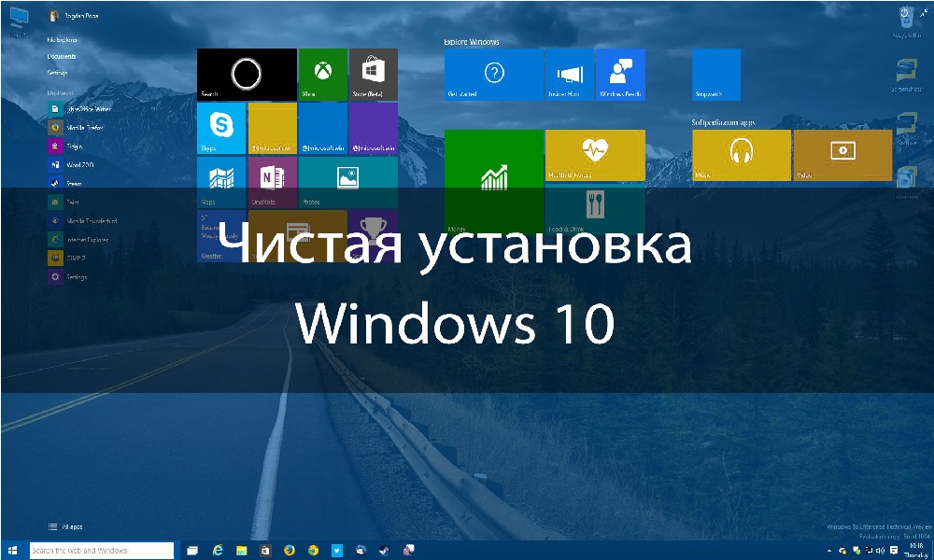
Task: Open the volume control in system tray
Action: pyautogui.click(x=881, y=551)
